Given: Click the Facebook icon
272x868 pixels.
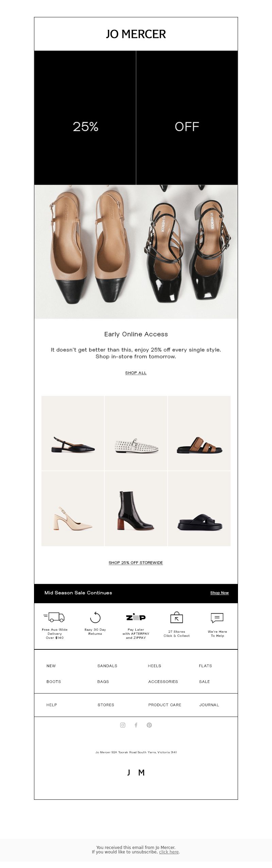Looking at the screenshot, I should point(136,725).
